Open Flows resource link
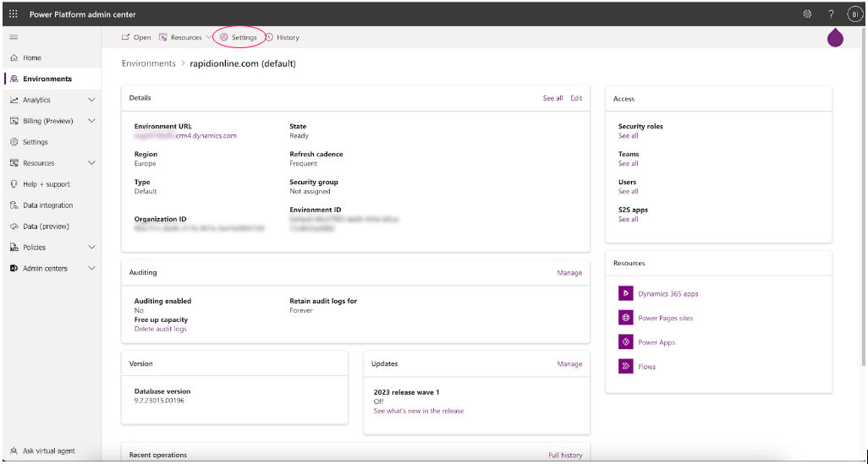The image size is (868, 464). click(x=646, y=367)
